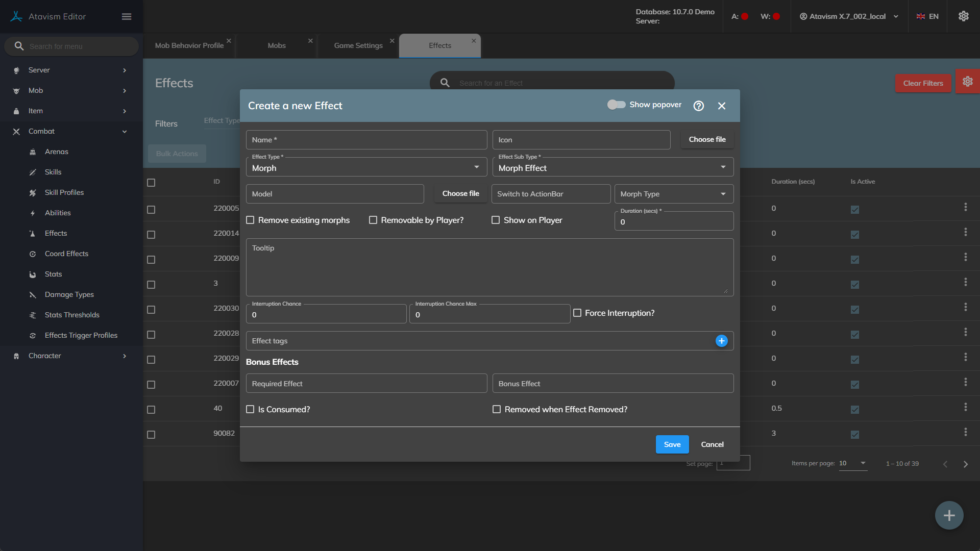
Task: Open the Effect Type dropdown
Action: tap(366, 167)
